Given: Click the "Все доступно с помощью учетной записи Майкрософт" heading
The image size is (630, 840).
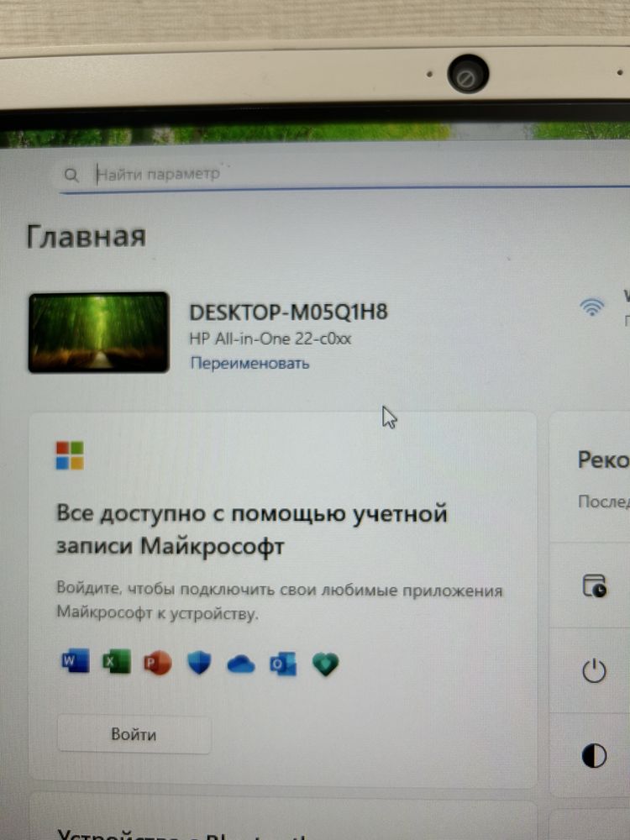Looking at the screenshot, I should pos(252,530).
